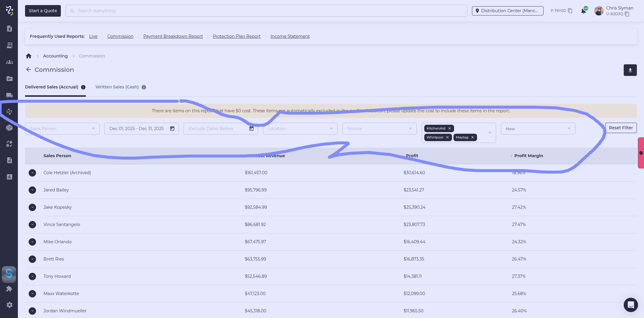Screen dimensions: 644x318
Task: Copy the P-T6Y0D code
Action: [570, 11]
